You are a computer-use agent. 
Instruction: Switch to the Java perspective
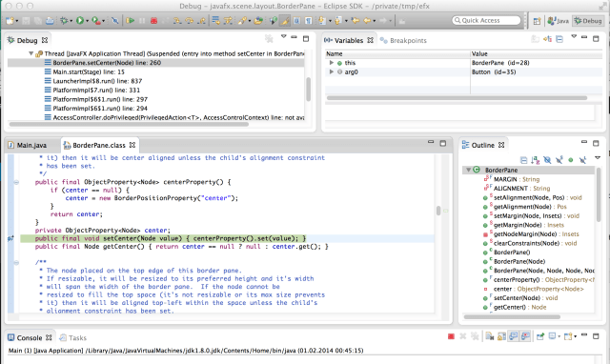point(559,21)
